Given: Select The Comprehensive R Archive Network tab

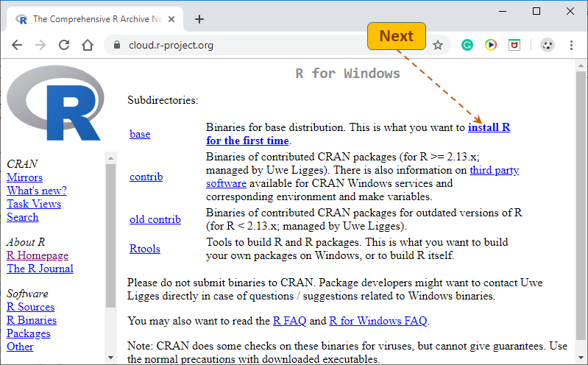Looking at the screenshot, I should tap(93, 19).
